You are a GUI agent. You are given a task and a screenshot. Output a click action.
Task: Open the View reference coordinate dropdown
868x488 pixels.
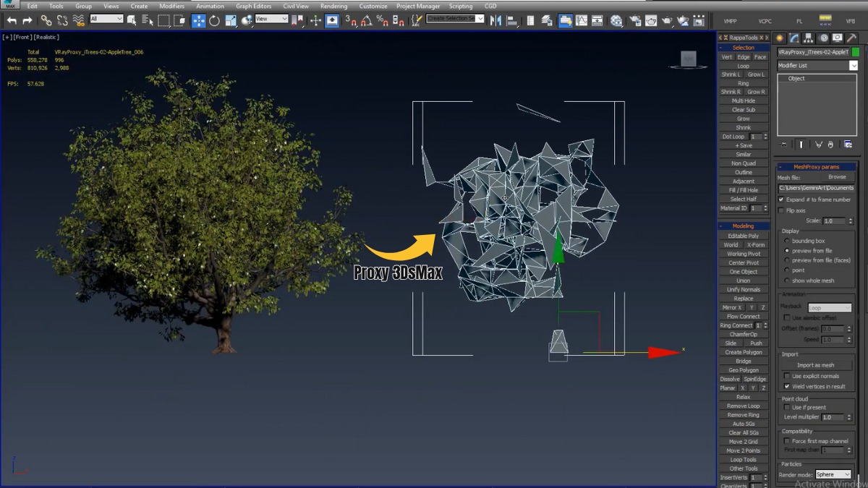tap(272, 20)
